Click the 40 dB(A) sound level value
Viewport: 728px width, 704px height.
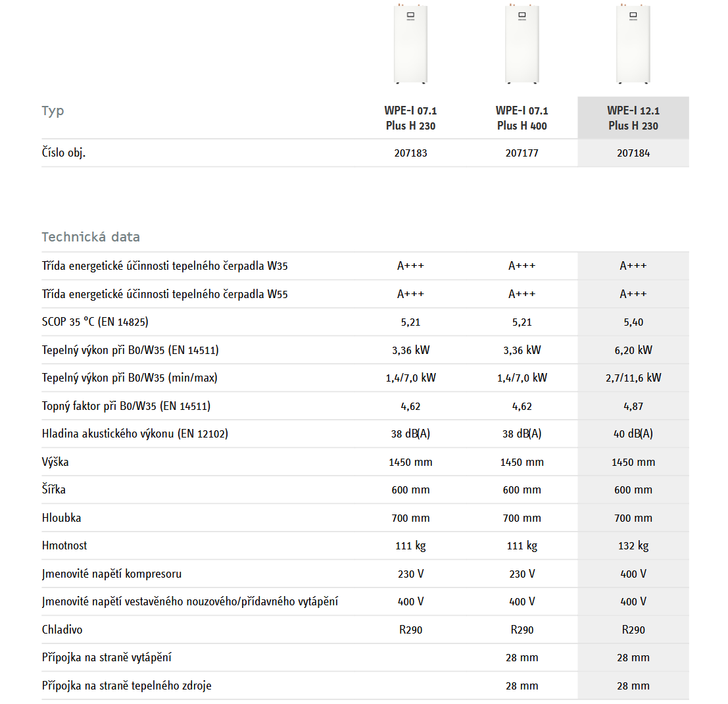tap(633, 434)
